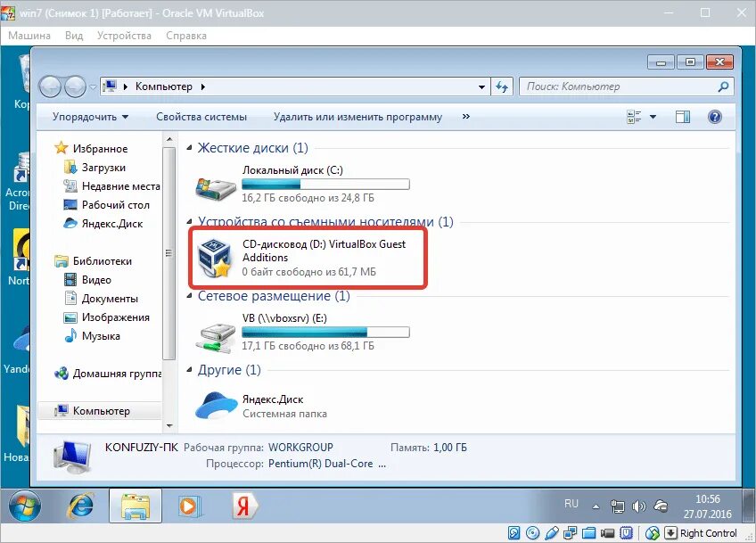This screenshot has height=543, width=756.
Task: Open the Упорядочить dropdown
Action: [x=91, y=117]
